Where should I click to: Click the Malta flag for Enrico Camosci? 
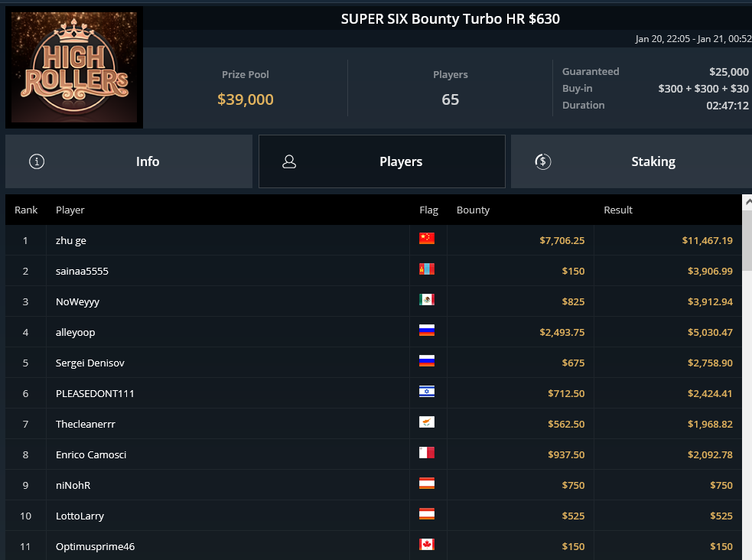427,453
